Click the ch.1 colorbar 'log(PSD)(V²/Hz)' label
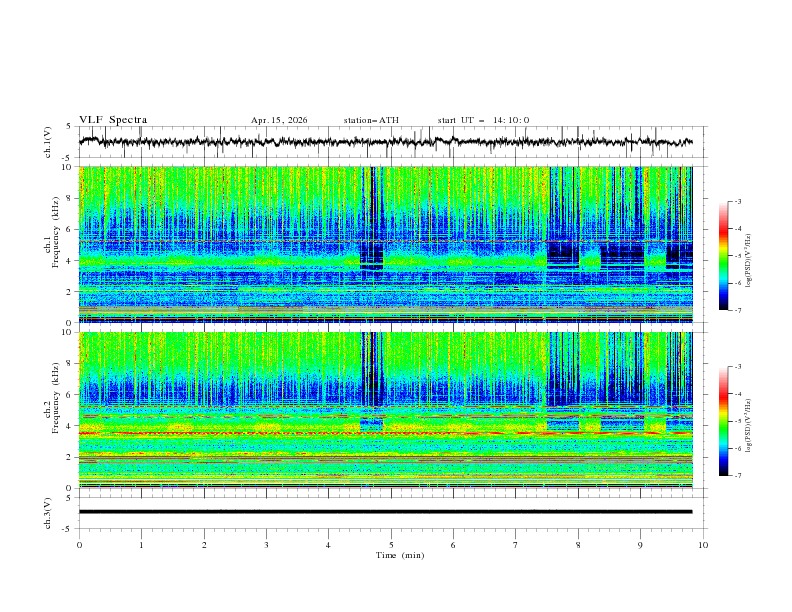This screenshot has height=612, width=792. point(749,261)
